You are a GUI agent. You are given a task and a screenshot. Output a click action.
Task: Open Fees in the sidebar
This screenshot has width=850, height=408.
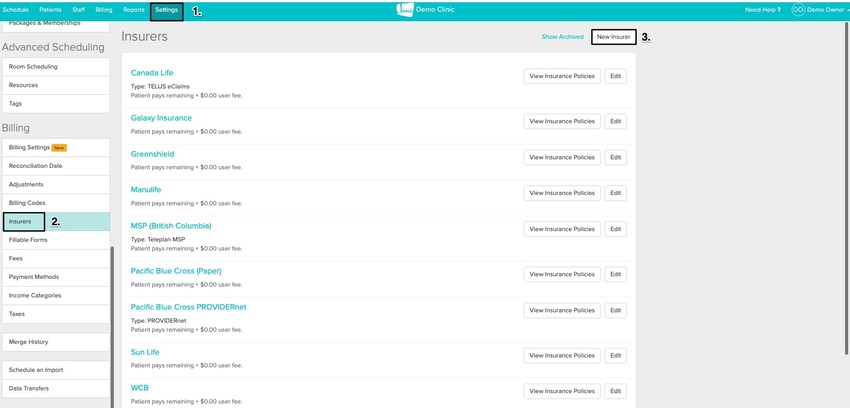[x=55, y=258]
